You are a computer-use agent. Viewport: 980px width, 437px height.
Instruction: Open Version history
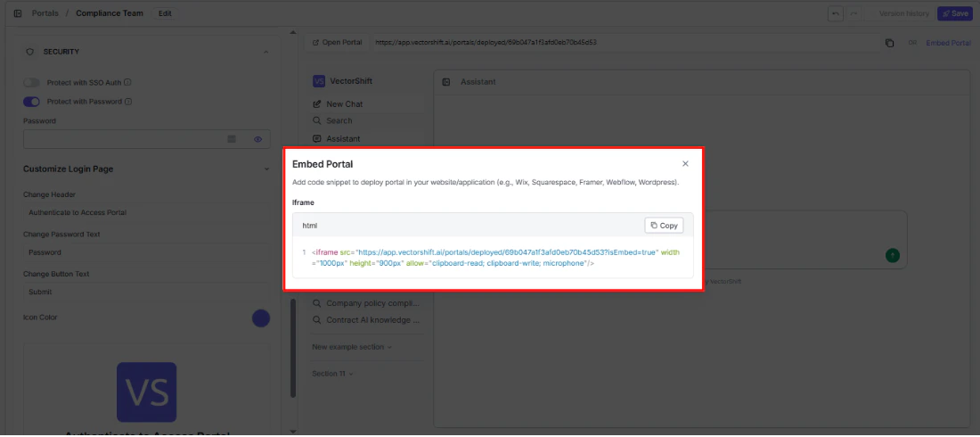[903, 13]
